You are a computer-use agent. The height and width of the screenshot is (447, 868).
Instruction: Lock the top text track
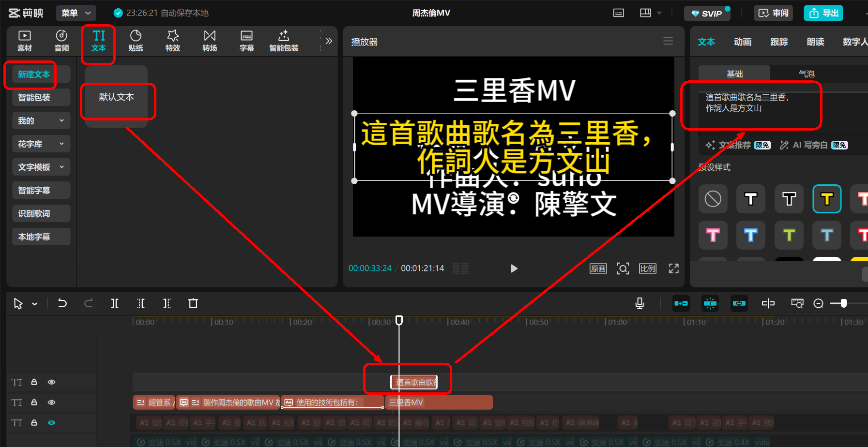tap(34, 382)
